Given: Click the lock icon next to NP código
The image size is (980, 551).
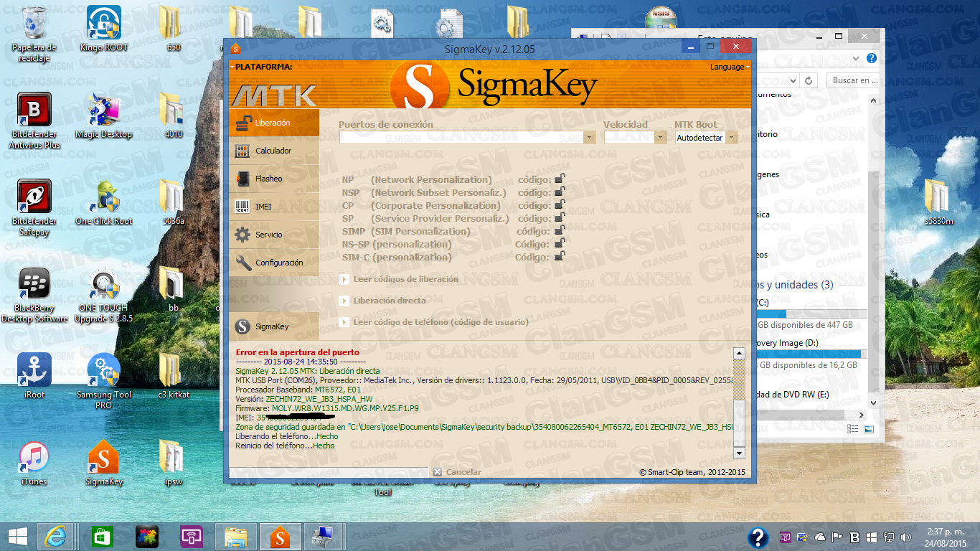Looking at the screenshot, I should click(x=560, y=179).
